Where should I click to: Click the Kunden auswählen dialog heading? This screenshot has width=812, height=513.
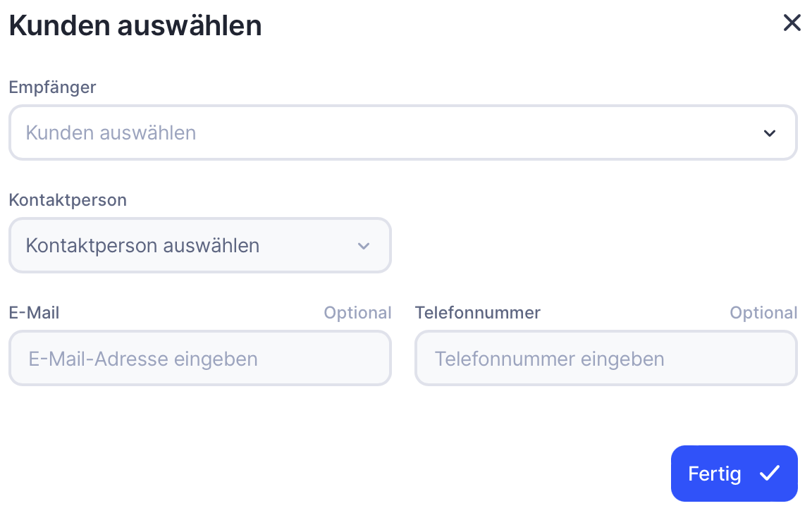(x=135, y=26)
